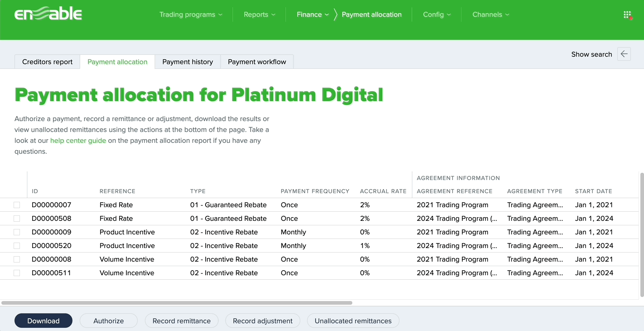644x331 pixels.
Task: Click 02 - Incentive Rebate in row D00000520
Action: pos(224,246)
